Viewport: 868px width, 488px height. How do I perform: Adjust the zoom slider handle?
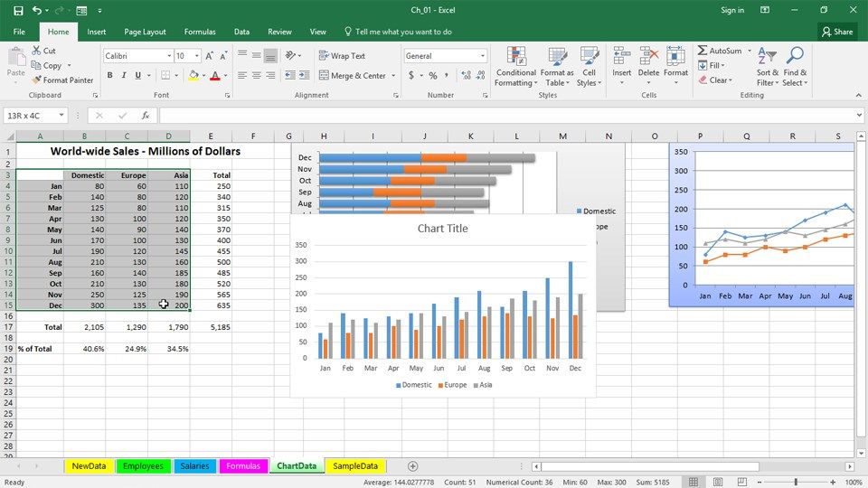point(796,482)
